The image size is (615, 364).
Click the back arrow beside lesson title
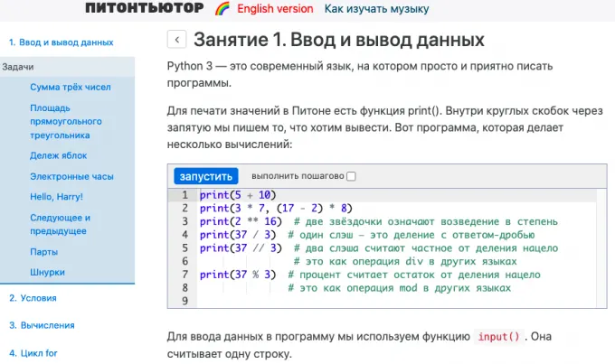point(177,40)
